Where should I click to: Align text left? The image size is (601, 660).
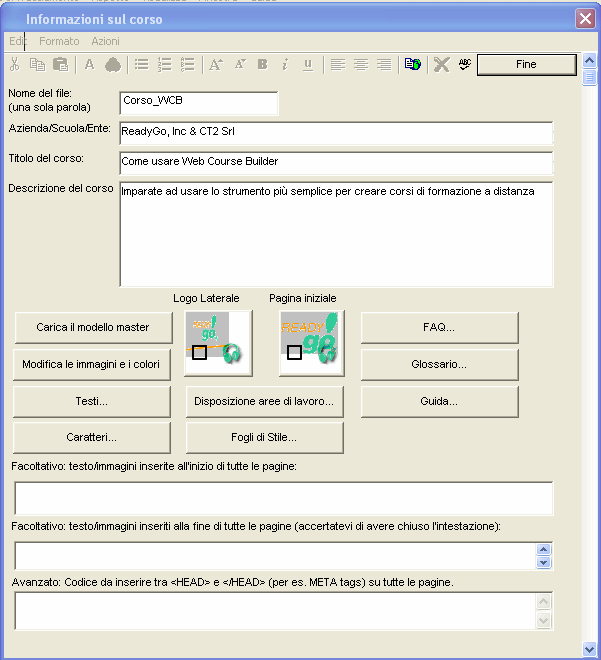click(338, 64)
